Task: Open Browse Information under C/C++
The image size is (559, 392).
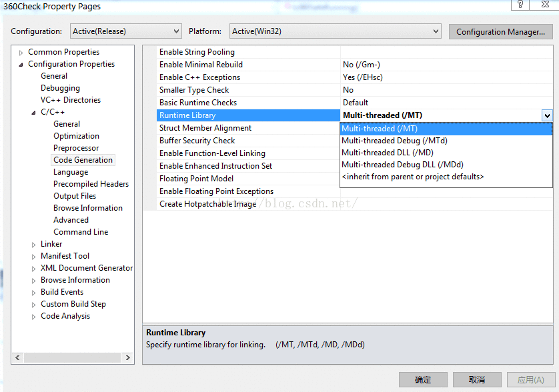Action: tap(87, 208)
